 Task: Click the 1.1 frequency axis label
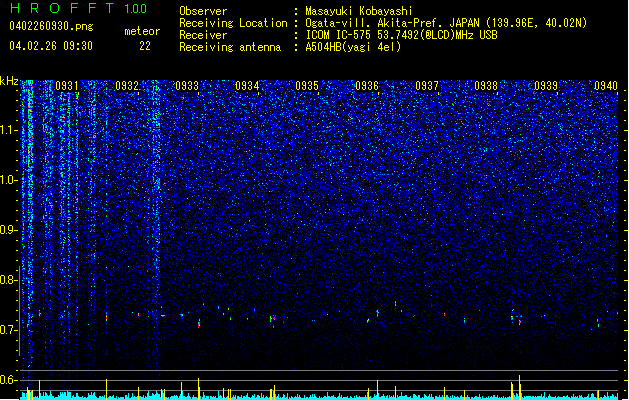pos(8,130)
